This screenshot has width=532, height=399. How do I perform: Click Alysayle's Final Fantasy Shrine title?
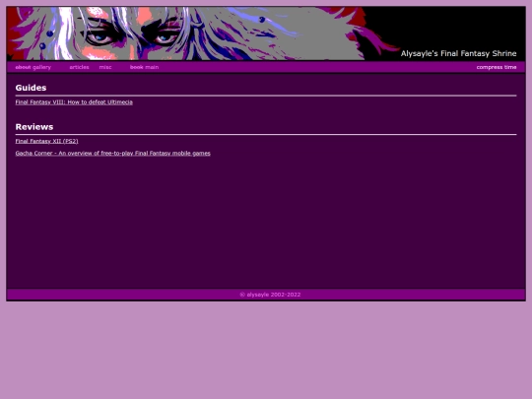(x=459, y=53)
